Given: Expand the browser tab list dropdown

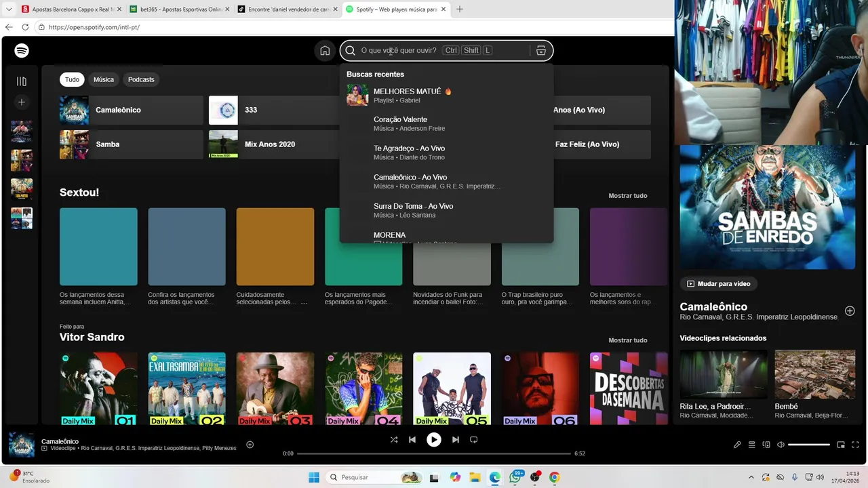Looking at the screenshot, I should pos(9,9).
